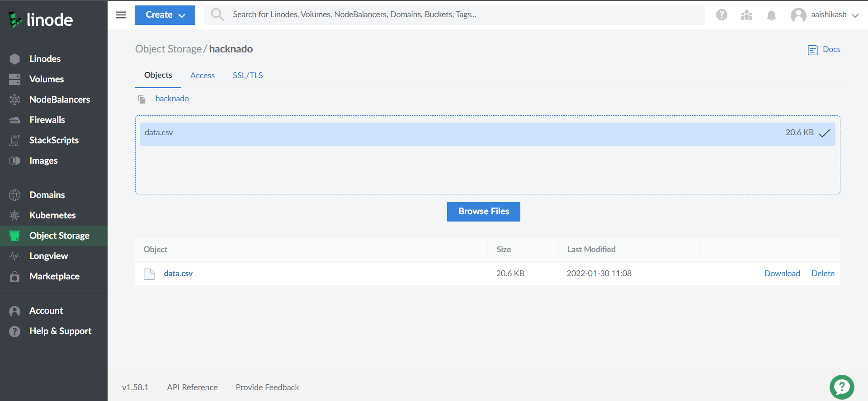This screenshot has height=401, width=868.
Task: Click the Object Storage bucket icon
Action: [x=15, y=236]
